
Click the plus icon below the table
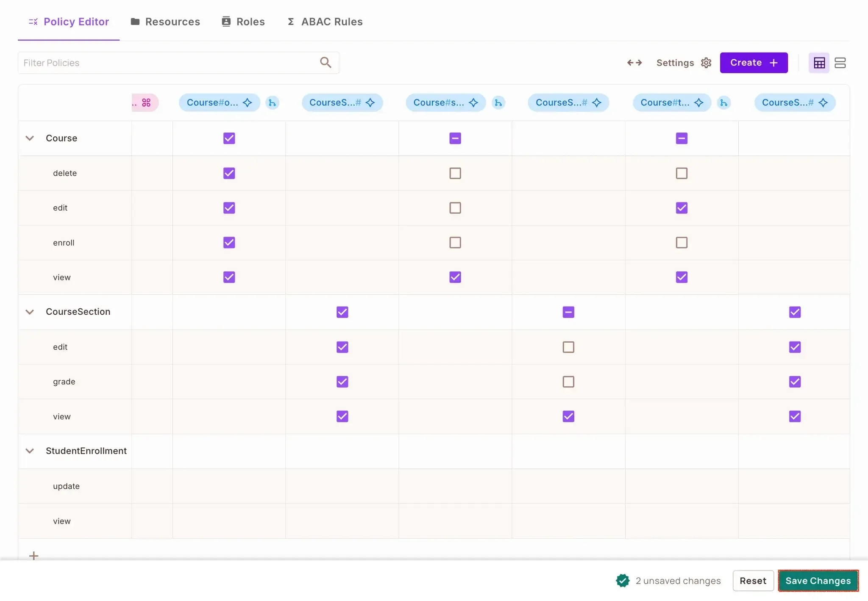pos(33,556)
